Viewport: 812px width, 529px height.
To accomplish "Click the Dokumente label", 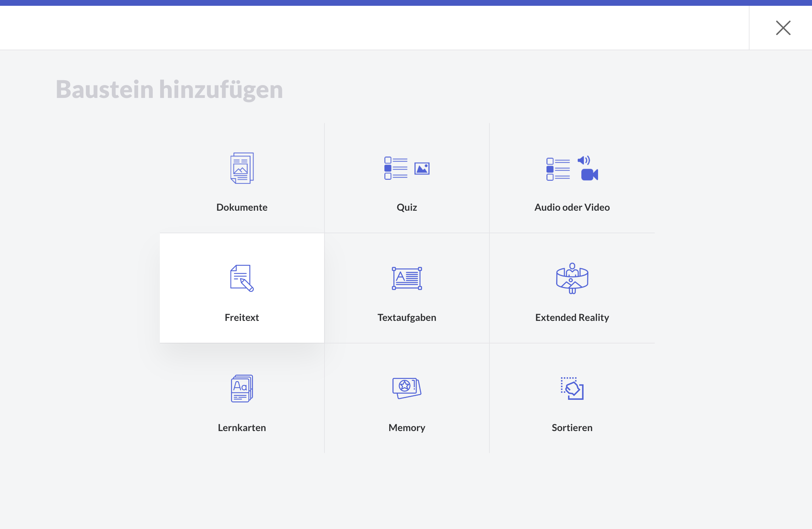I will coord(242,207).
